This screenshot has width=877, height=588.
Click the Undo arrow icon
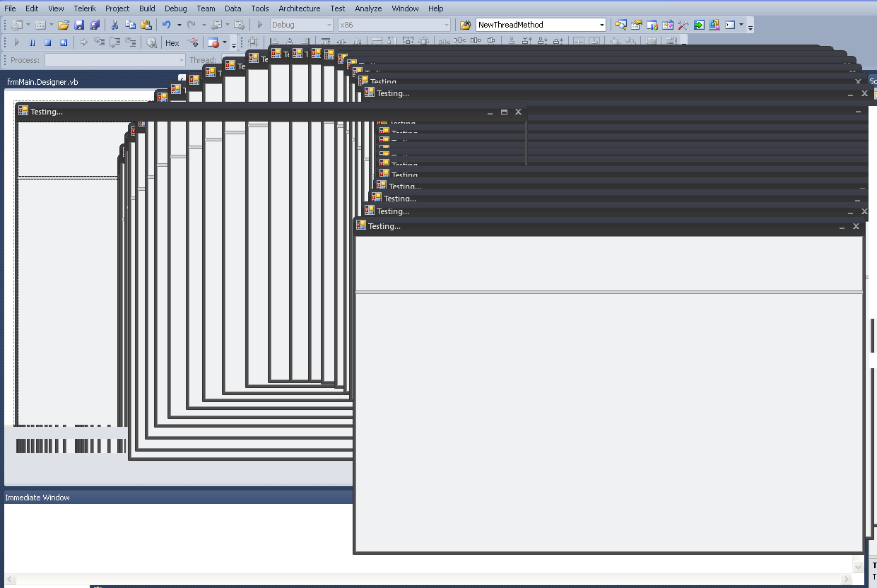[166, 25]
